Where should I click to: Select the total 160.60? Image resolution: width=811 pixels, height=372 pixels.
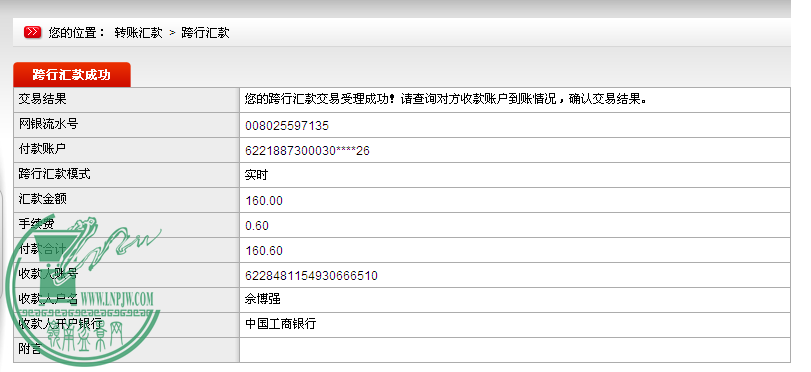(264, 251)
